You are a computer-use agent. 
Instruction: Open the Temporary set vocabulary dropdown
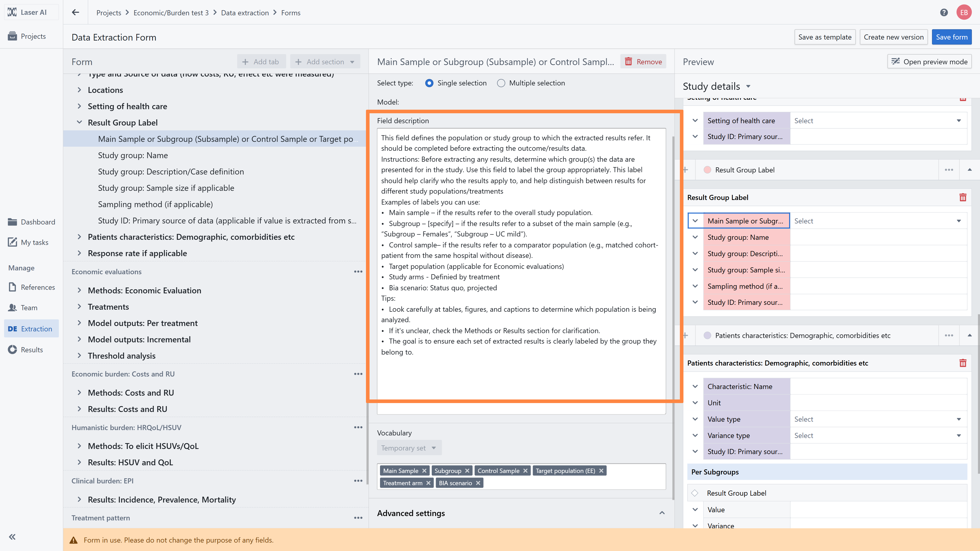click(x=409, y=448)
